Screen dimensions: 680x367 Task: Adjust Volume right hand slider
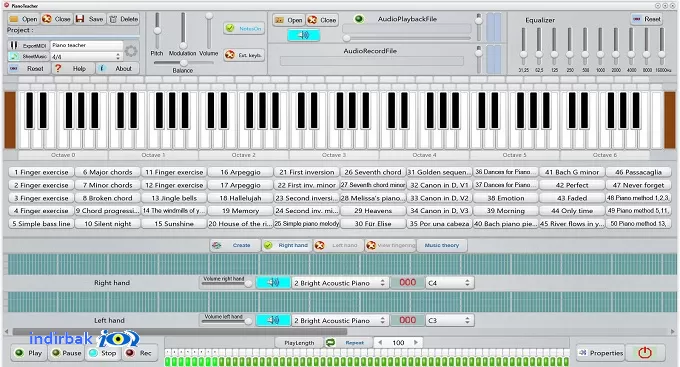click(227, 283)
